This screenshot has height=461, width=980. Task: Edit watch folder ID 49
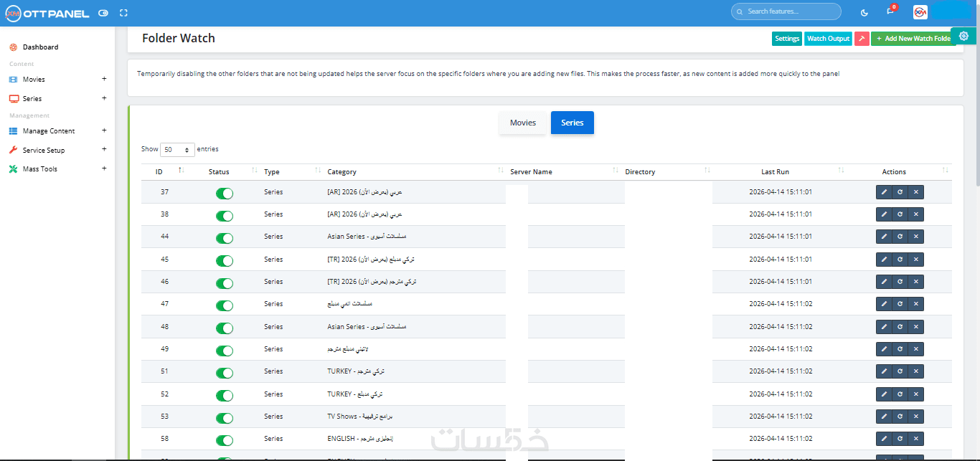pos(884,349)
